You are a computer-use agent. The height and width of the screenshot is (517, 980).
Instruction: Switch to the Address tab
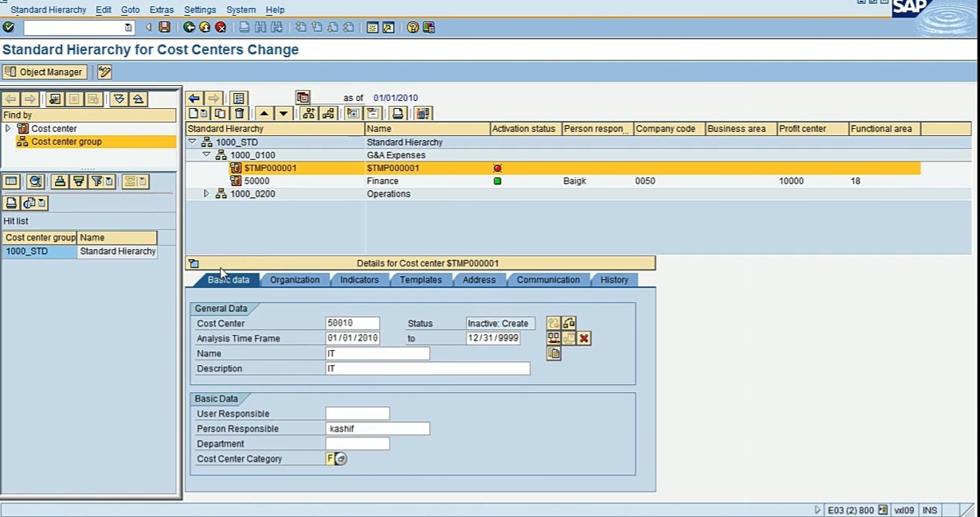pos(479,280)
